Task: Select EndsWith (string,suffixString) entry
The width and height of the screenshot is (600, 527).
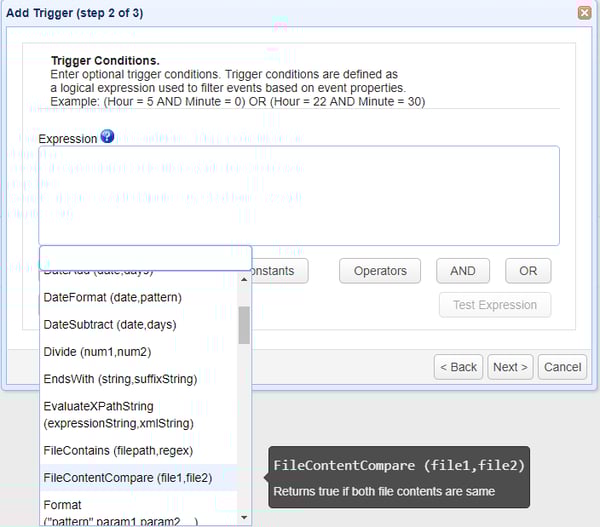Action: click(120, 379)
